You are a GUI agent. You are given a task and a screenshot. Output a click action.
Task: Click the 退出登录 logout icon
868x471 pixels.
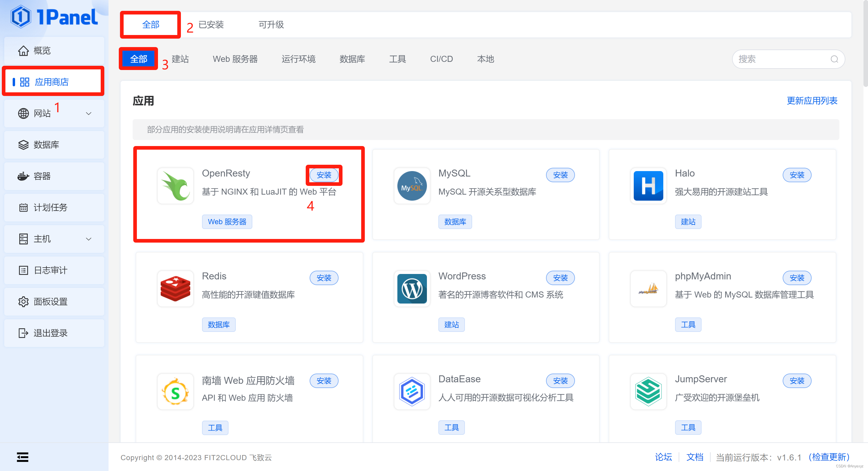point(23,333)
